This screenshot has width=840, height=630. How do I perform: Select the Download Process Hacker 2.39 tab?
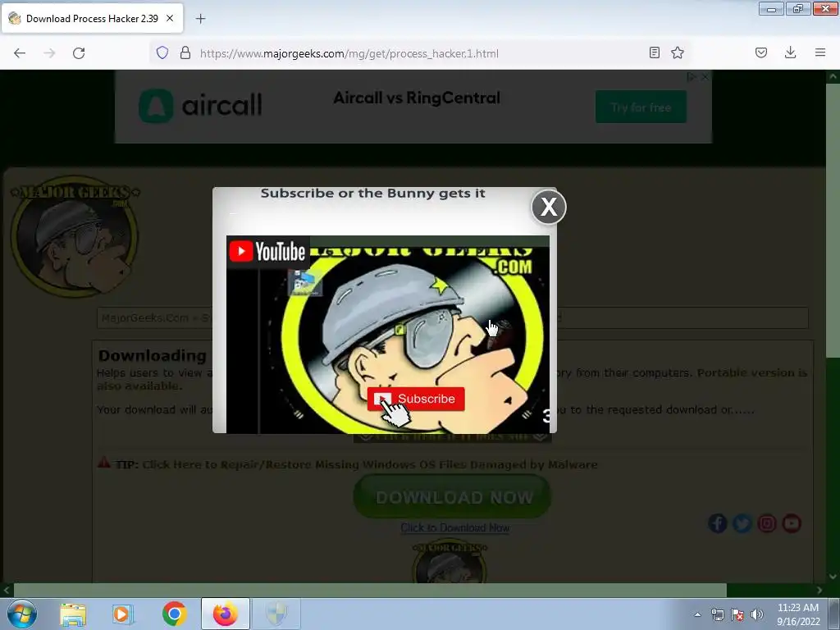[92, 18]
